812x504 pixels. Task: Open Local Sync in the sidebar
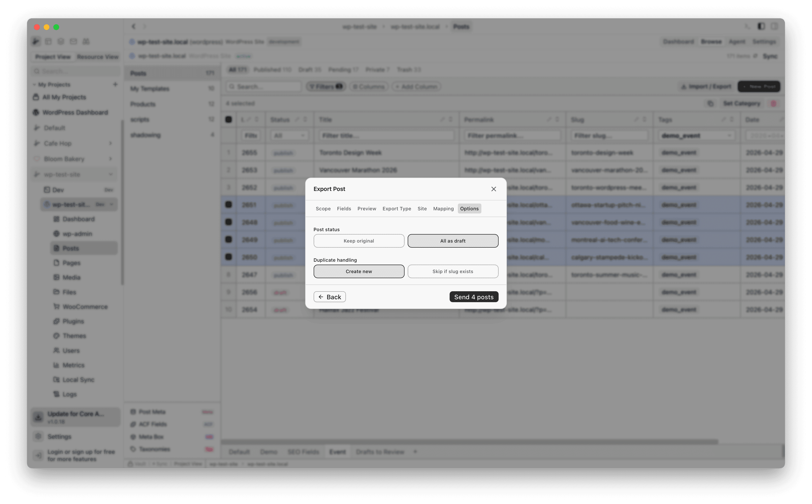(78, 380)
